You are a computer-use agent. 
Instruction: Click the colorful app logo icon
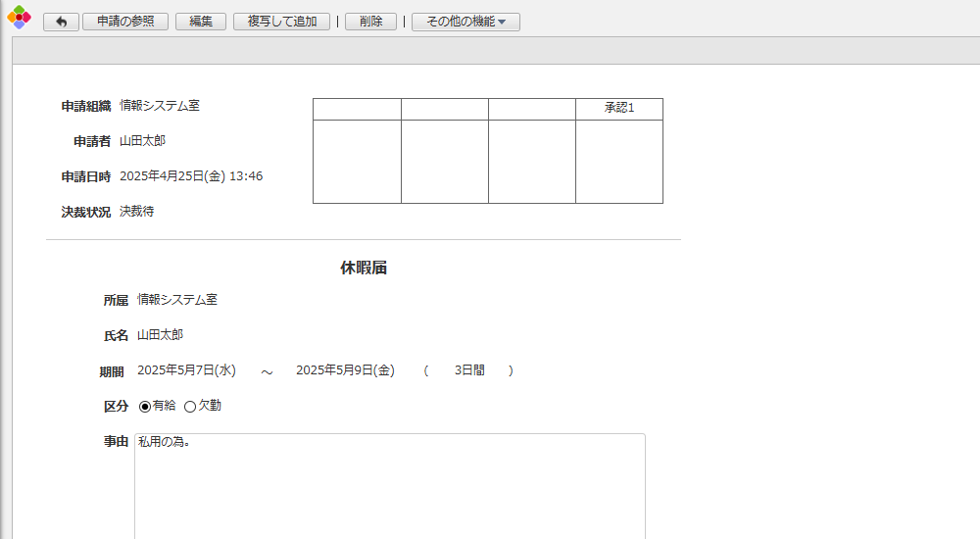[19, 17]
